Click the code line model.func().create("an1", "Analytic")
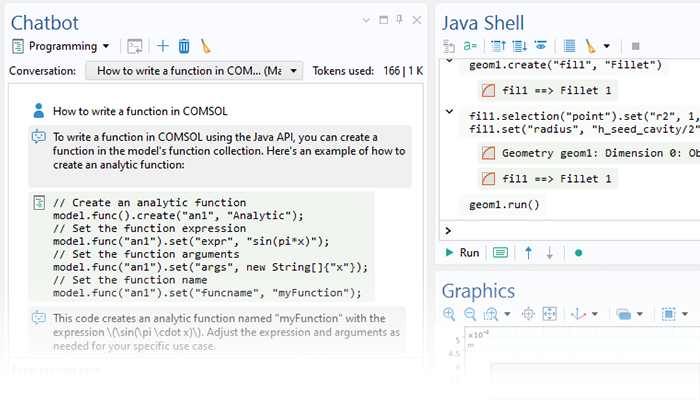Screen dimensions: 700x400 point(178,216)
